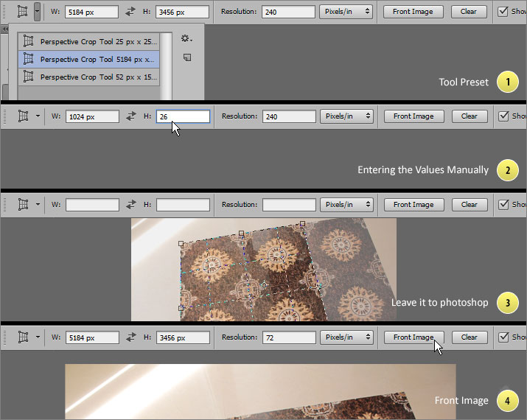Screen dimensions: 527x420
Task: Toggle the Show checkbox in the top options bar
Action: coord(503,12)
